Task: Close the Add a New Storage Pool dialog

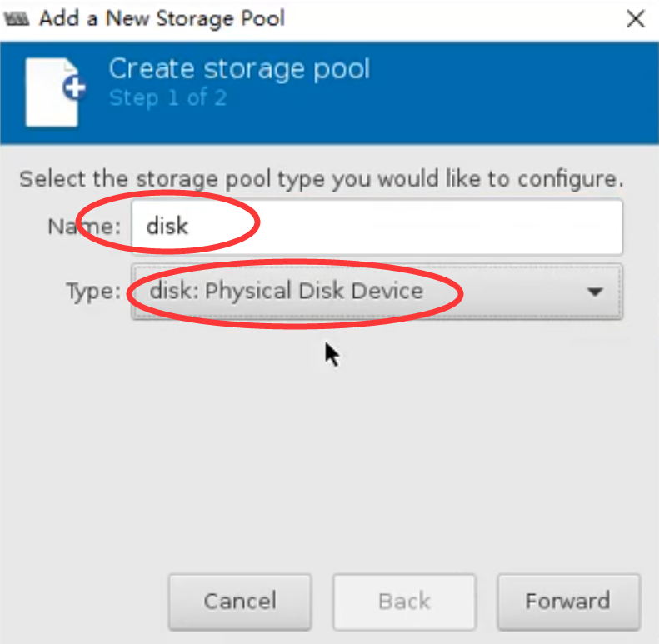Action: pos(636,18)
